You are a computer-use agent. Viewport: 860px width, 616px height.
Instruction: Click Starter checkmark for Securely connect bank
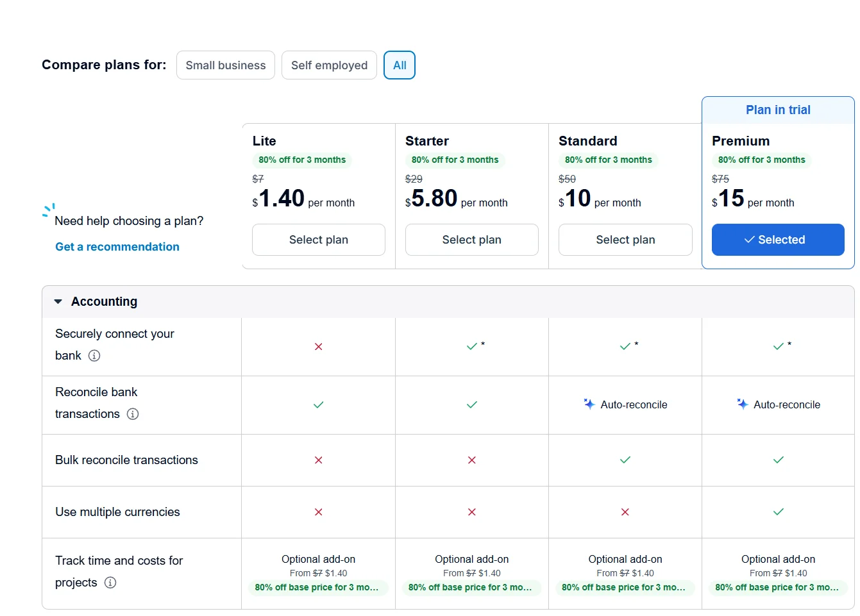[472, 346]
